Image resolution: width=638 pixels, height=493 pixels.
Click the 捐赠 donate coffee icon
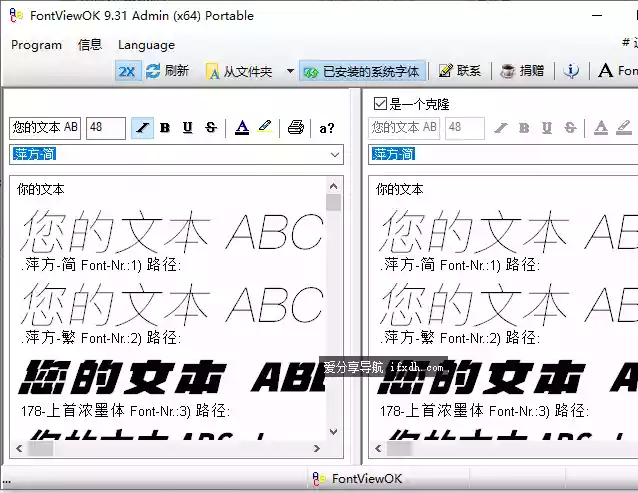(x=507, y=71)
